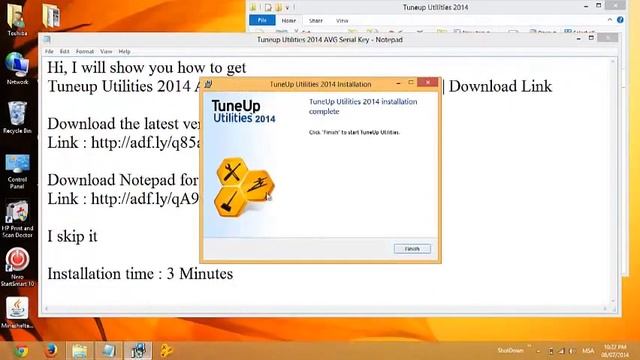Minimize the TuneUp installation dialog
640x360 pixels.
(x=398, y=83)
